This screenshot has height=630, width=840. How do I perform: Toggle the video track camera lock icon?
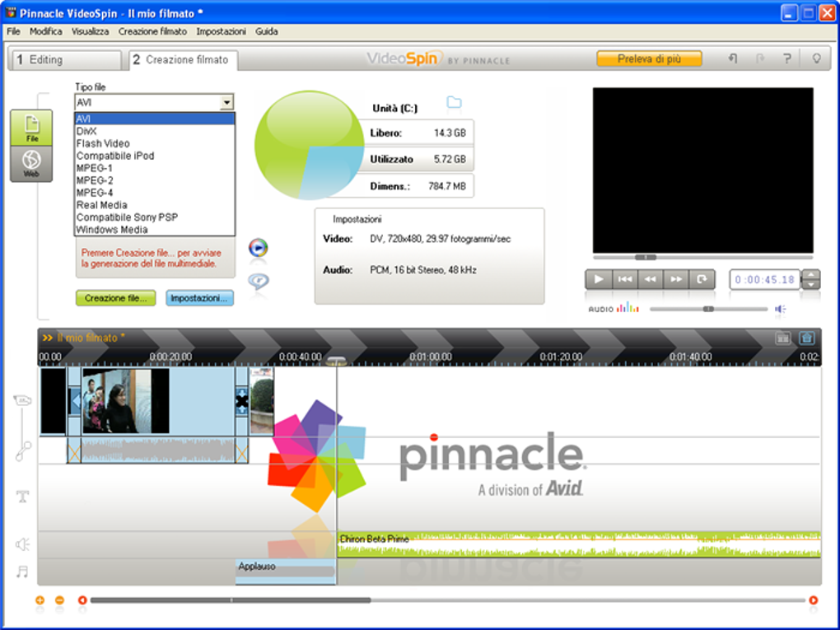pyautogui.click(x=22, y=400)
